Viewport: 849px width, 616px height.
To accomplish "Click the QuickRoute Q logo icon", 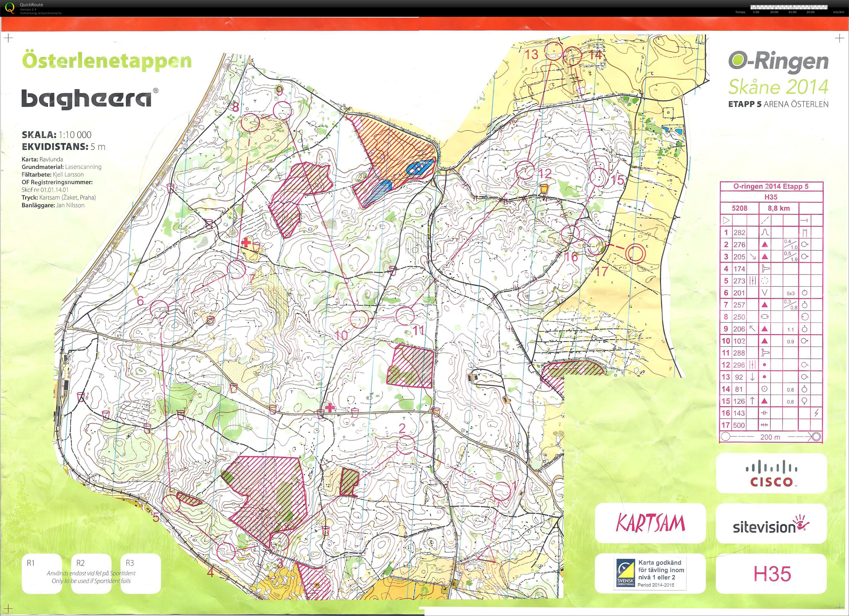I will pyautogui.click(x=10, y=8).
